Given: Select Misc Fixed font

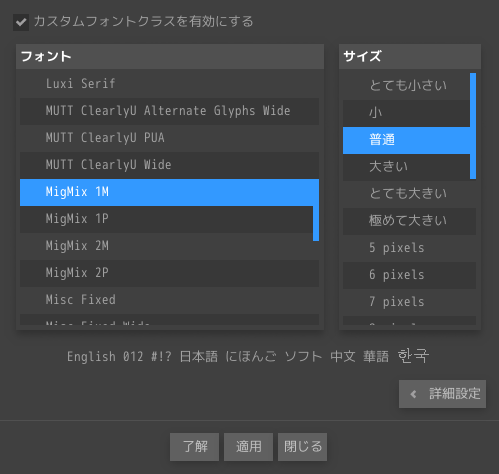Looking at the screenshot, I should 169,300.
